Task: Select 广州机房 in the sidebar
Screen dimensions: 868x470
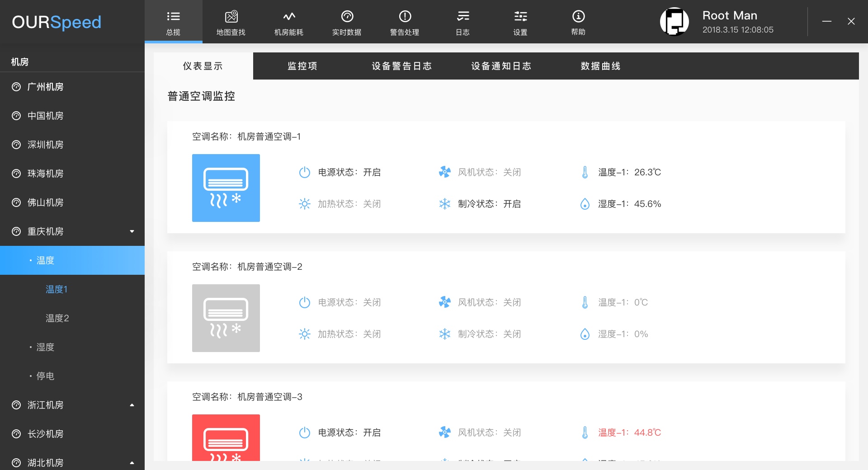Action: click(45, 87)
